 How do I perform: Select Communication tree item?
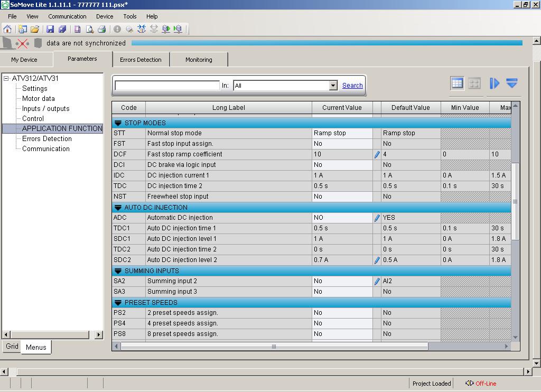point(46,148)
